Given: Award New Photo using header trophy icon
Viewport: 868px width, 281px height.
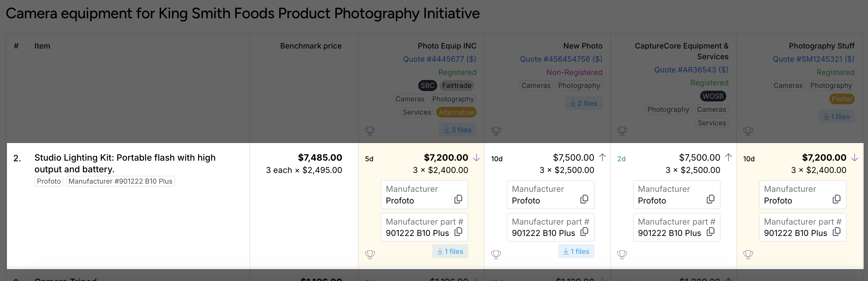Looking at the screenshot, I should click(x=496, y=131).
